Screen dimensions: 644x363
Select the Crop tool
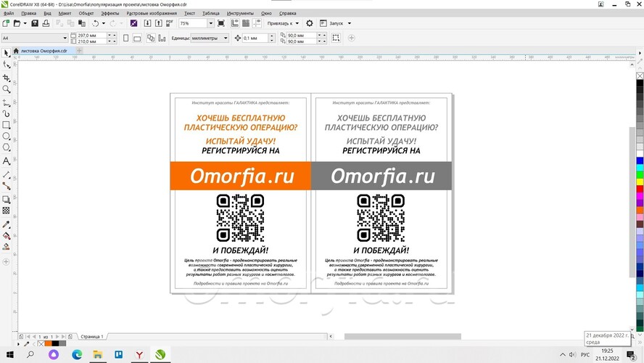click(6, 78)
